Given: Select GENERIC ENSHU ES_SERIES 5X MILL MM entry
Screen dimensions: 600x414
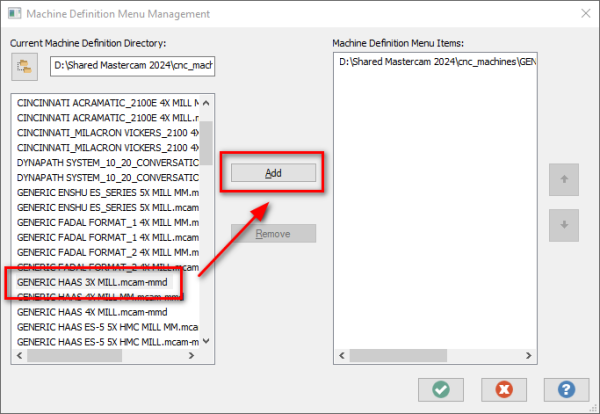Looking at the screenshot, I should click(107, 192).
